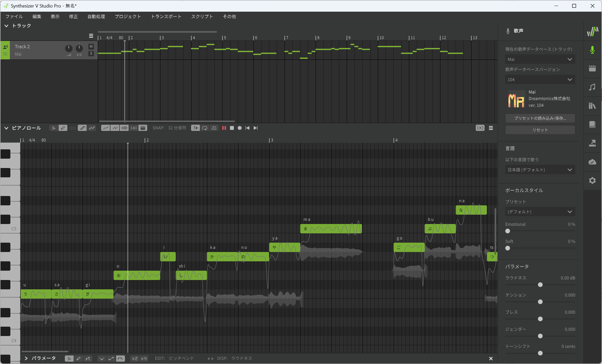This screenshot has height=364, width=602.
Task: Click the focus frame icon in piano roll
Action: click(480, 128)
